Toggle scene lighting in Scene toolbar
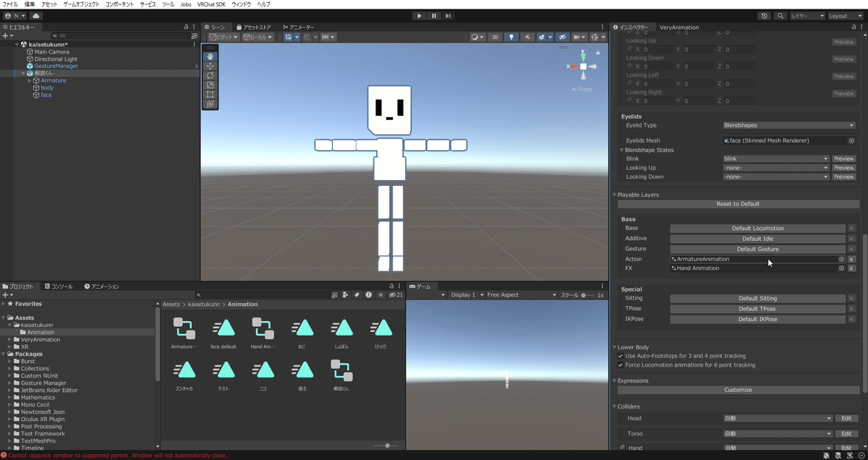The height and width of the screenshot is (460, 868). [511, 37]
